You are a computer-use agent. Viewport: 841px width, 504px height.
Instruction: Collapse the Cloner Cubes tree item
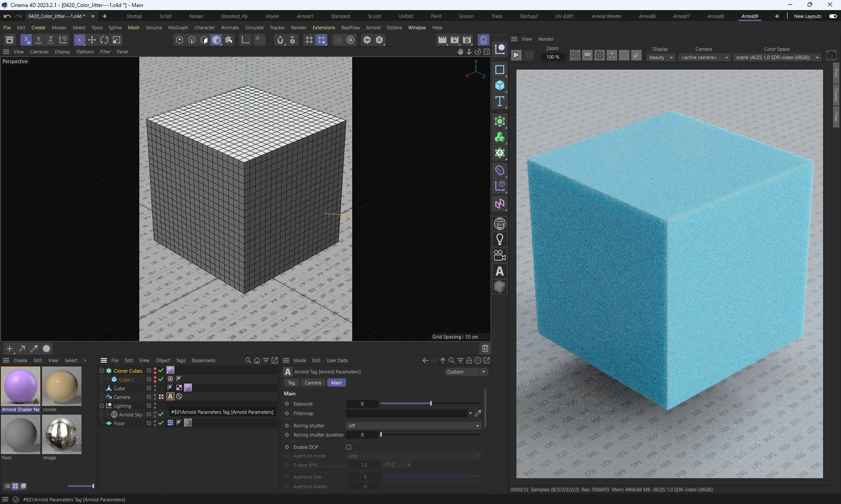[102, 370]
